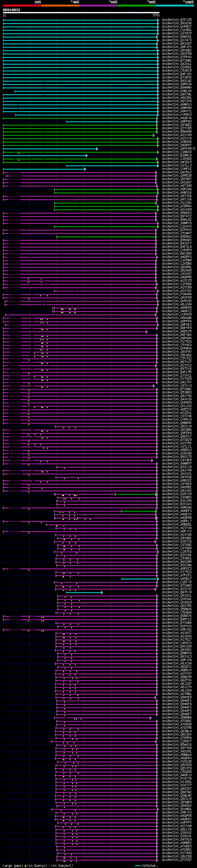The image size is (197, 868).
Task: Select hit UniRef100_P27524
Action: 176,342
